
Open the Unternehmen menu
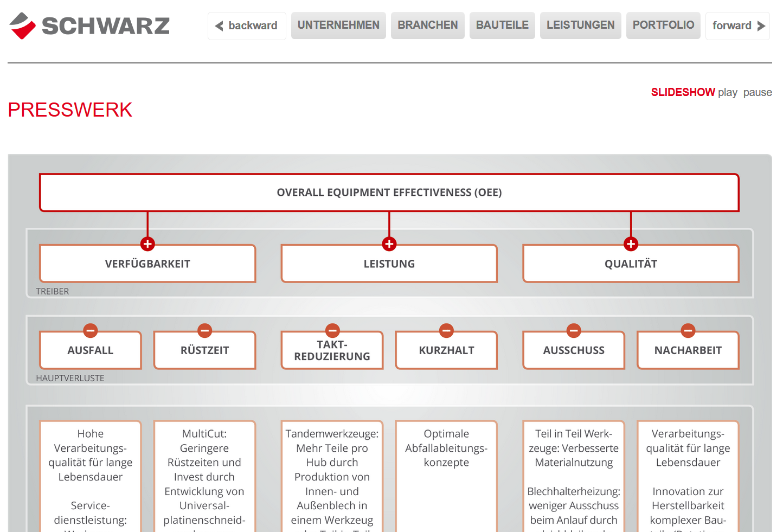click(338, 25)
